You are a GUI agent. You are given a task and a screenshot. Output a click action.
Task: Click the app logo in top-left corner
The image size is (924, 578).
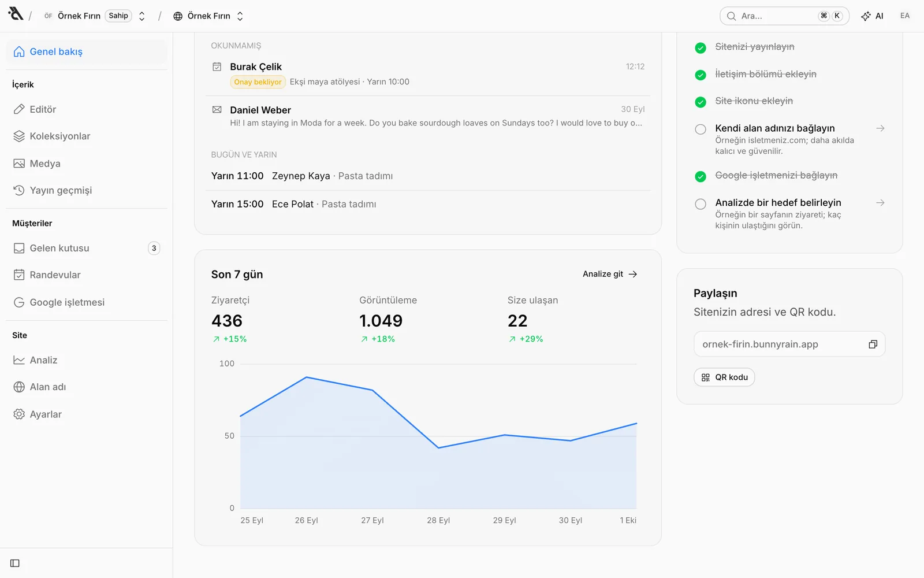(x=16, y=14)
